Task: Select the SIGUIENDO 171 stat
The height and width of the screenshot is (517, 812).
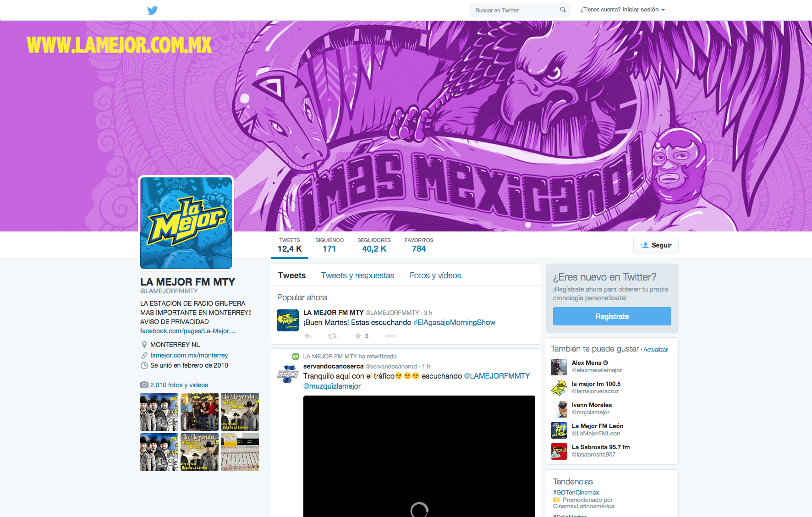Action: [329, 246]
